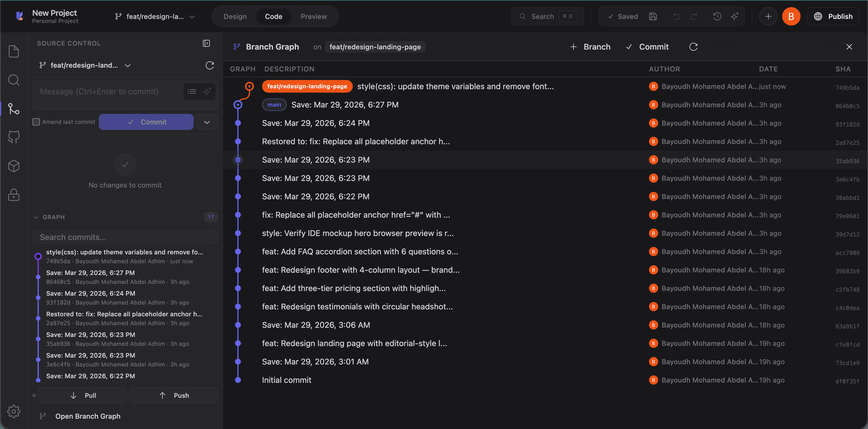868x429 pixels.
Task: Open the version history clock icon
Action: (717, 16)
